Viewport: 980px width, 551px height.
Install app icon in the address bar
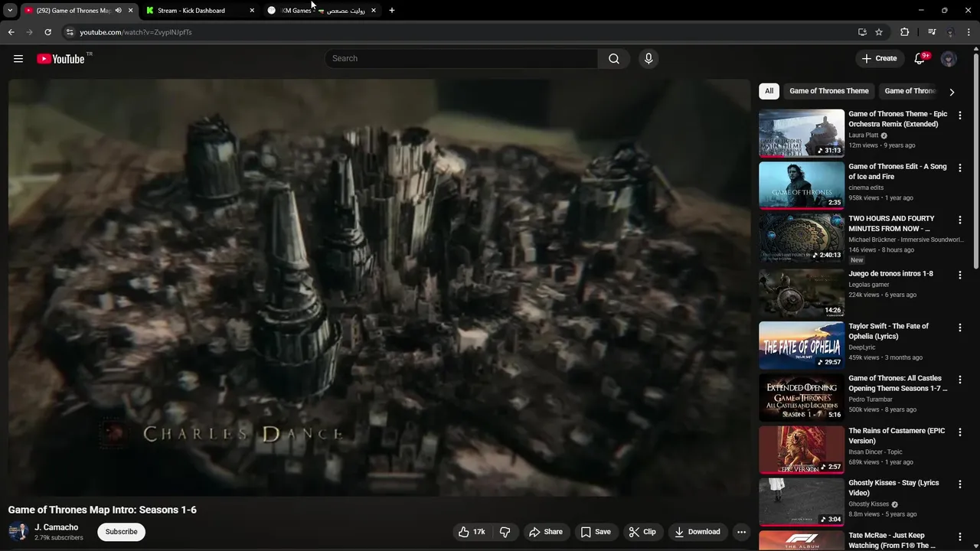pos(862,32)
